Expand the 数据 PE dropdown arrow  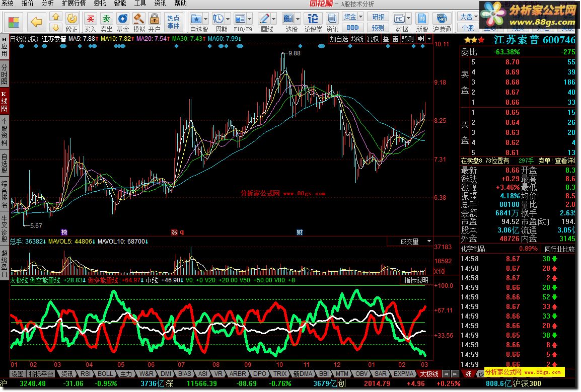[409, 18]
